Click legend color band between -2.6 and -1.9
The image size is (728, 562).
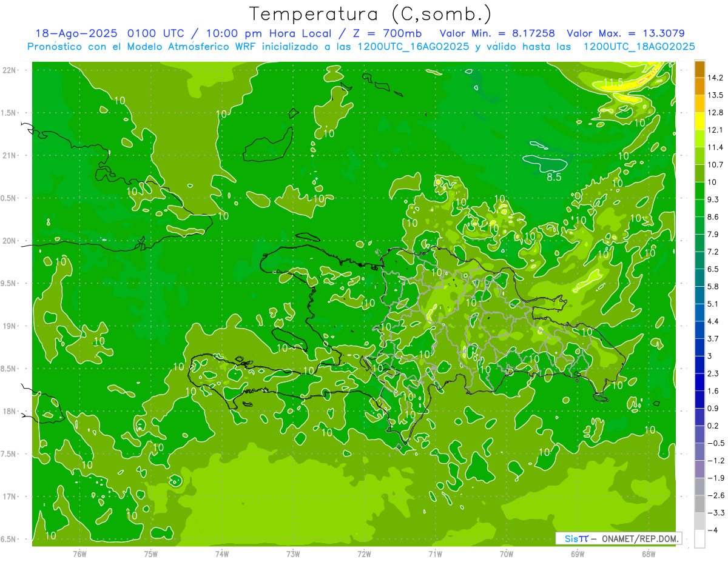tap(699, 486)
